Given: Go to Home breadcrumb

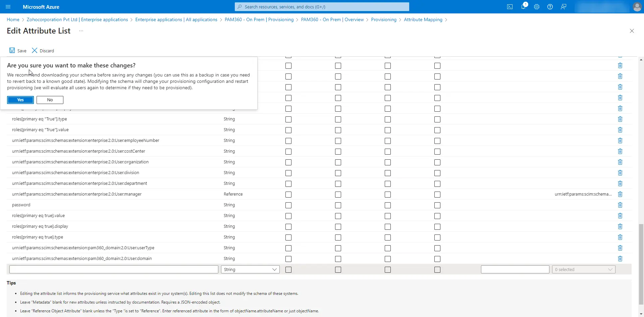Looking at the screenshot, I should point(13,19).
